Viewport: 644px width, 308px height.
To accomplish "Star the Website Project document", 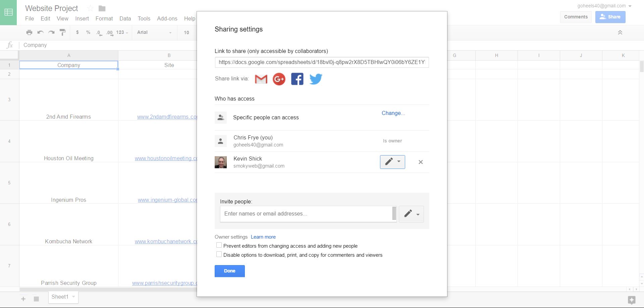I will [x=90, y=8].
